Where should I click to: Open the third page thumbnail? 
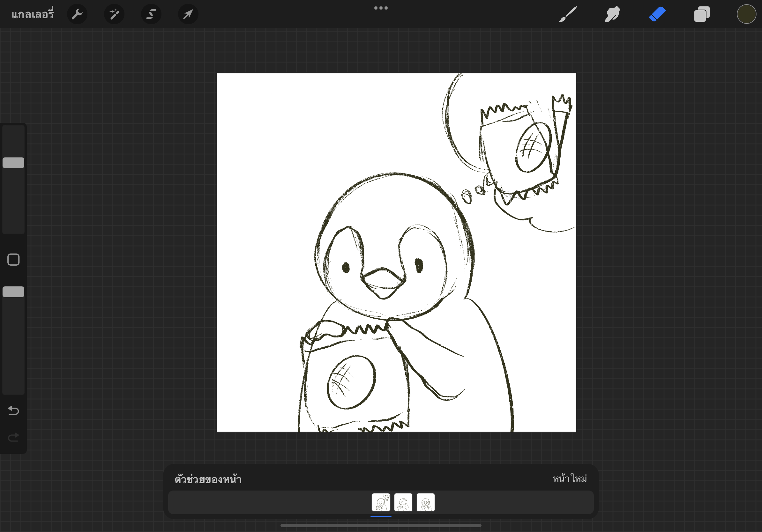pyautogui.click(x=425, y=502)
